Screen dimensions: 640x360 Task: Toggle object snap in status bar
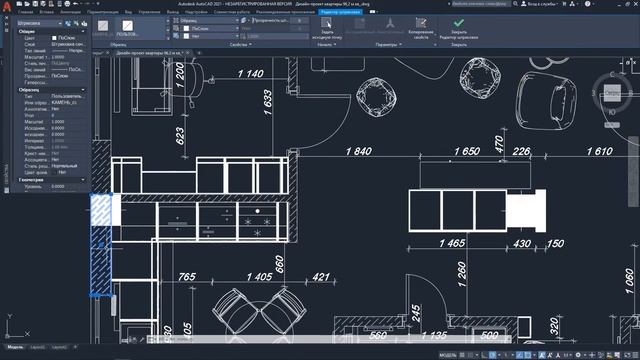pyautogui.click(x=527, y=355)
